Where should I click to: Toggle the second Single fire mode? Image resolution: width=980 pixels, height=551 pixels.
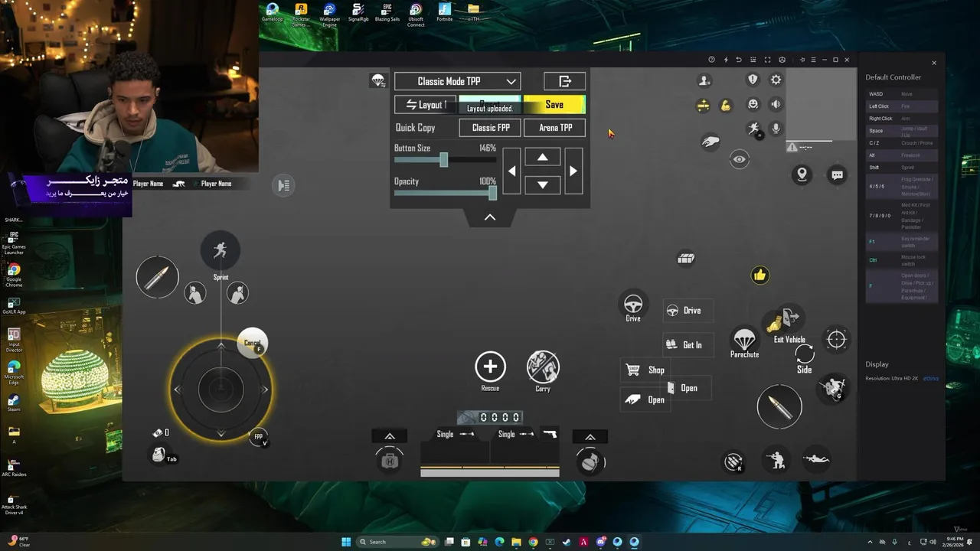(517, 434)
